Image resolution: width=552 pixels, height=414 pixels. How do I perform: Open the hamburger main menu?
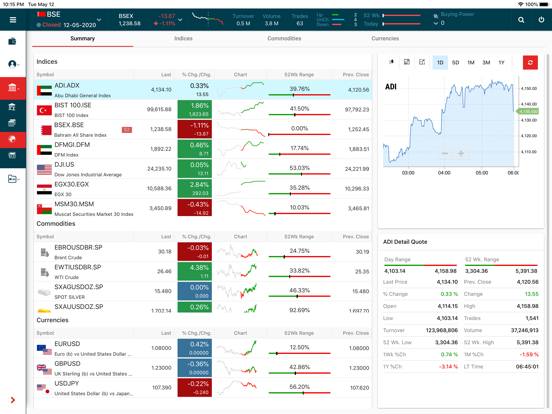tap(13, 20)
